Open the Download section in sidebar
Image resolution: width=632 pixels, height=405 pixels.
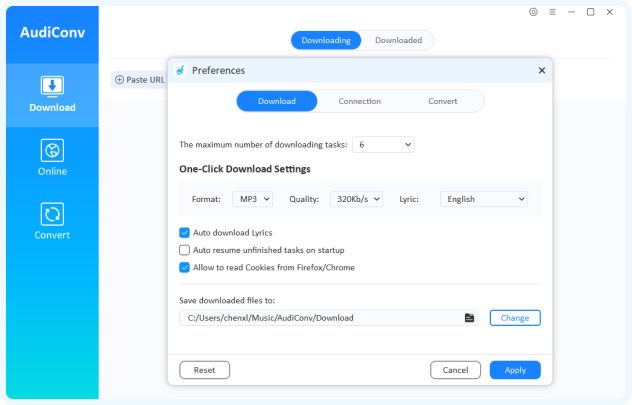coord(52,95)
